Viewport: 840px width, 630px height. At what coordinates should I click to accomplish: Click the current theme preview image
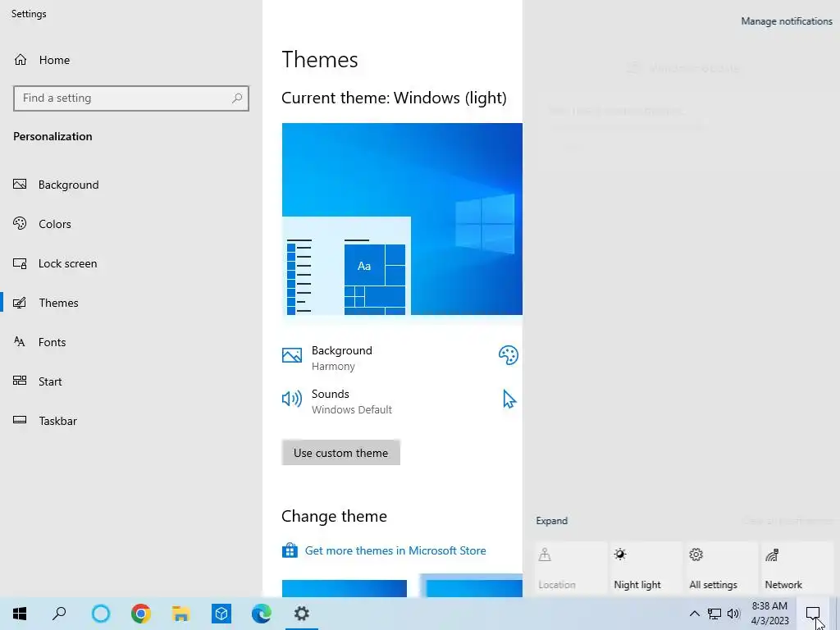[x=402, y=219]
